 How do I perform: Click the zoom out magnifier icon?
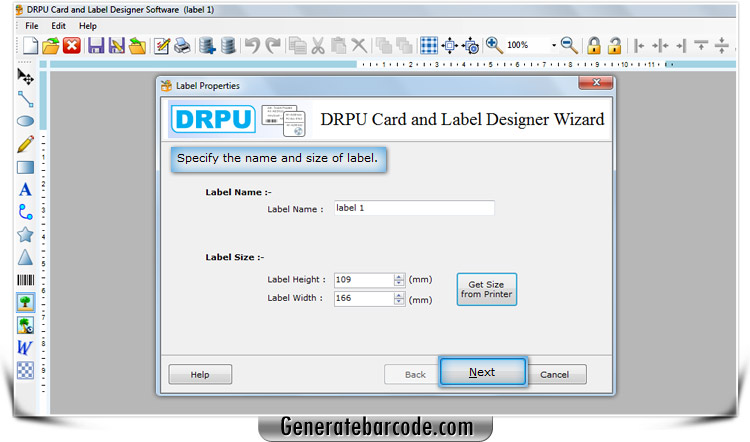coord(569,45)
